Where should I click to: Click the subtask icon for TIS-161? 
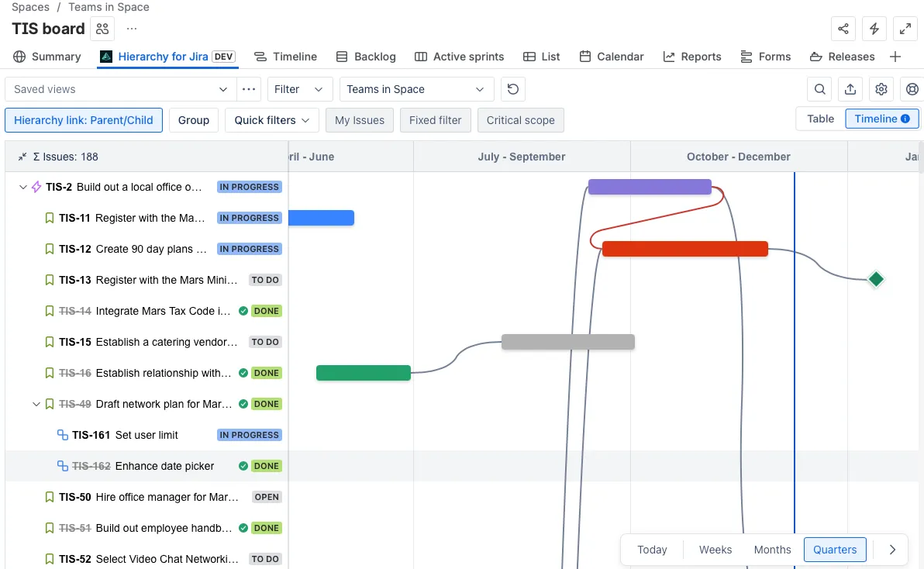[63, 435]
